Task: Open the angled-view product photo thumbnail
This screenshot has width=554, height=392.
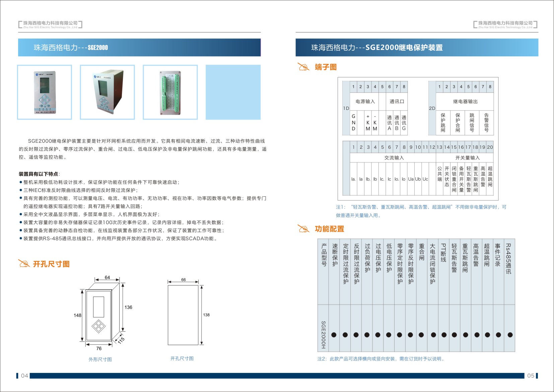Action: (107, 92)
